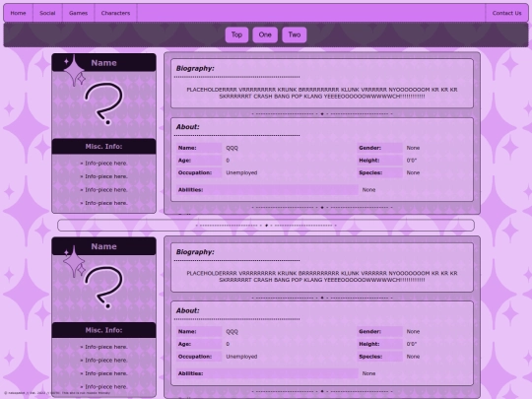
Task: Select the placeholder biography text in bottom profile
Action: pos(322,277)
